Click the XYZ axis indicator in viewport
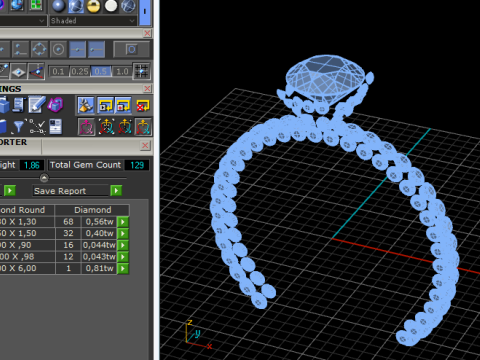 (198, 335)
